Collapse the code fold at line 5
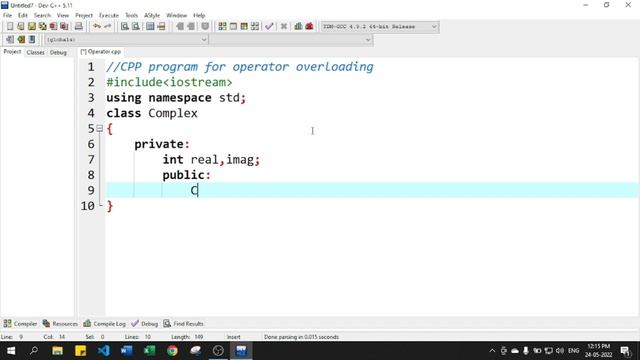The width and height of the screenshot is (640, 360). [100, 129]
